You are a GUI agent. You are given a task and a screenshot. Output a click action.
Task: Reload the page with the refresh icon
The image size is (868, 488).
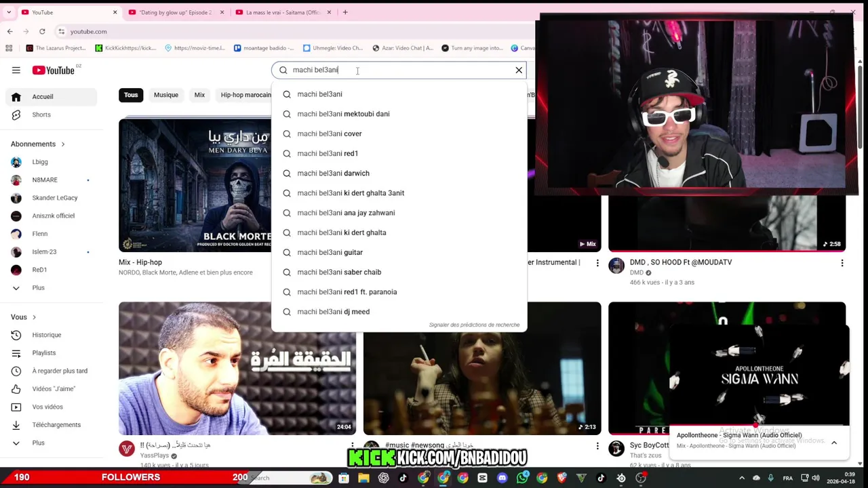[x=42, y=31]
